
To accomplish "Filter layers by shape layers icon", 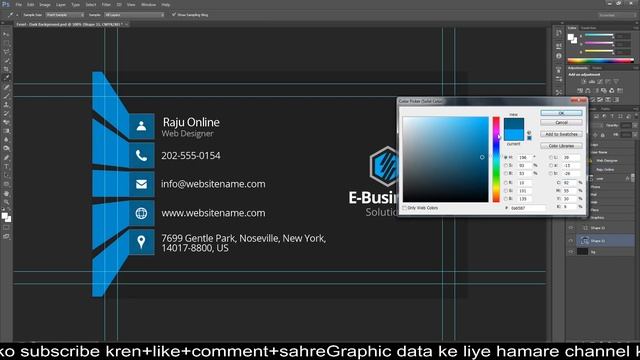I will click(621, 116).
